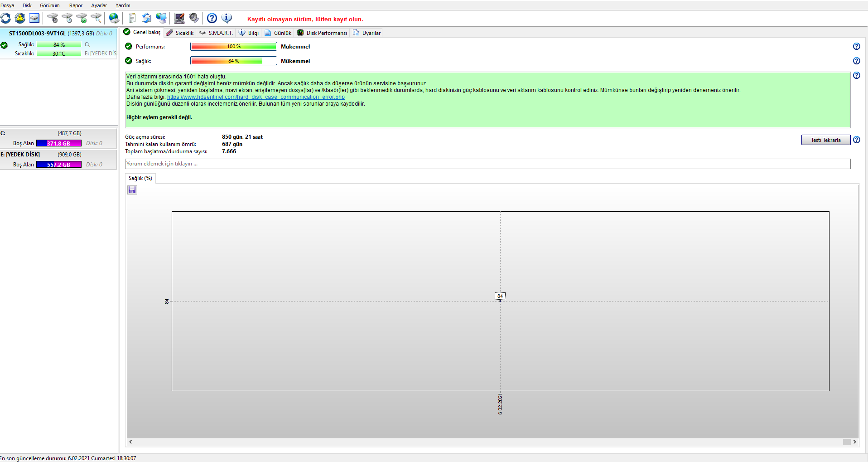Click the disk with stethoscope icon
The width and height of the screenshot is (868, 462).
(53, 18)
